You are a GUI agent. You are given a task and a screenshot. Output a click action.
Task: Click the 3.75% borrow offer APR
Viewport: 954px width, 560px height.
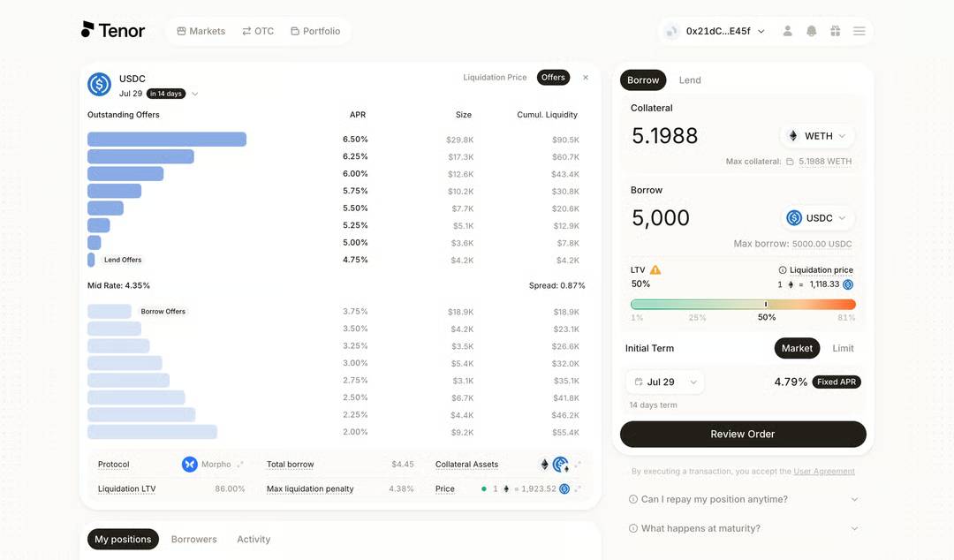[x=355, y=312]
